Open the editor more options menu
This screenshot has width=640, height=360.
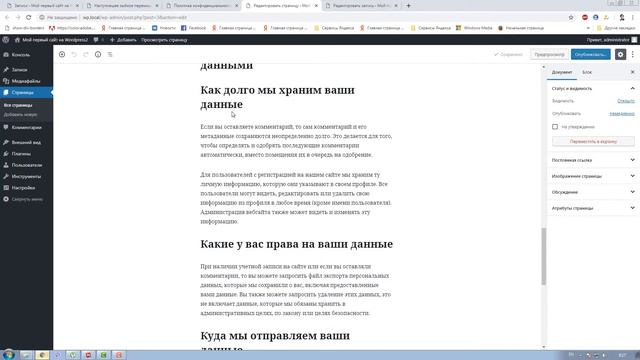pyautogui.click(x=633, y=54)
